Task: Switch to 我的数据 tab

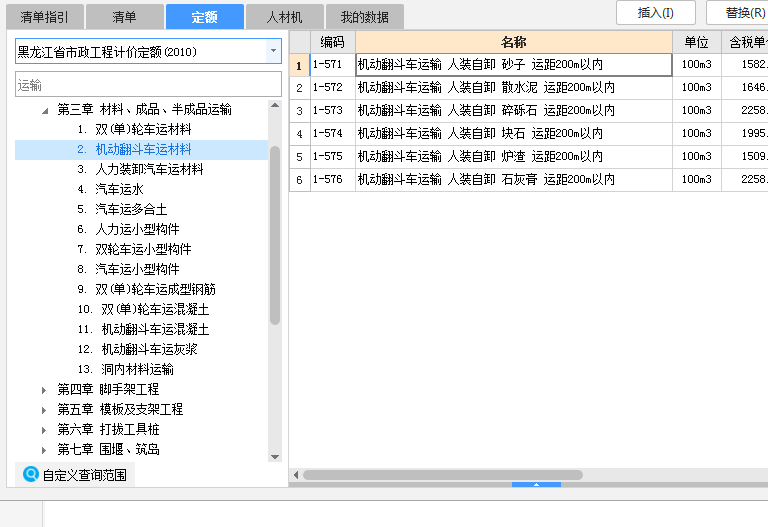Action: point(364,17)
